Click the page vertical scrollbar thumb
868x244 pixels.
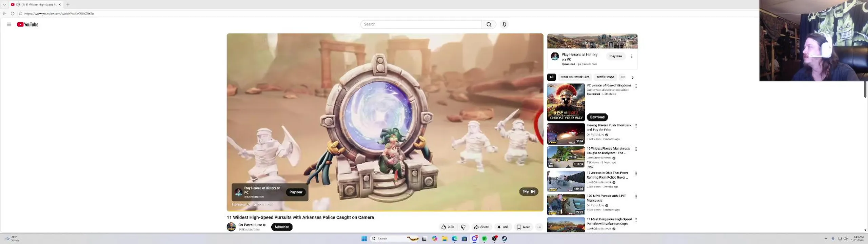click(x=865, y=89)
